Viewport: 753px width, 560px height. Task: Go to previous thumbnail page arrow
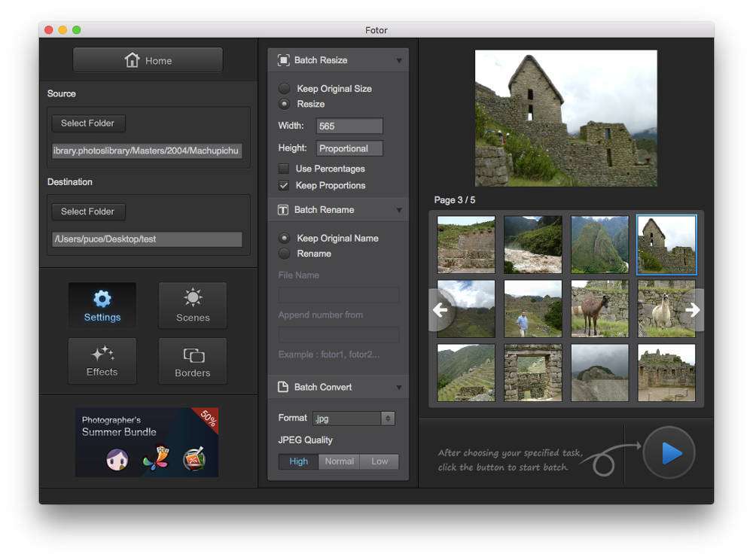point(440,310)
